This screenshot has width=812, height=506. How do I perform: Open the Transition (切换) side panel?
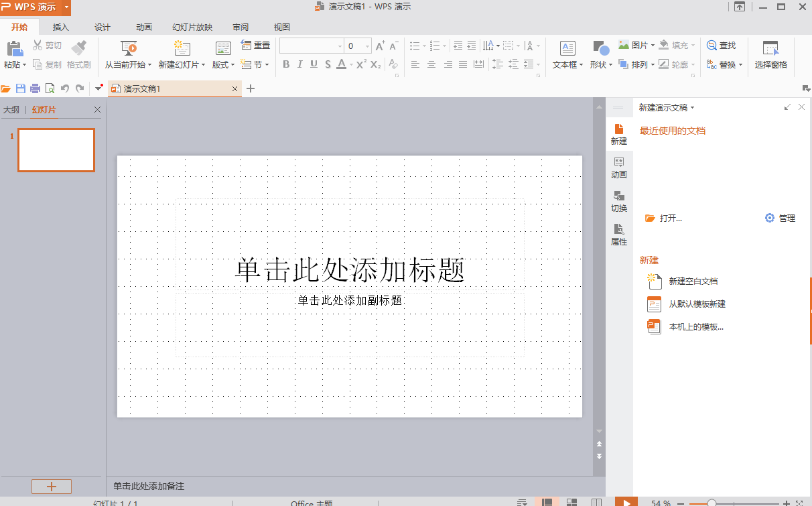tap(619, 200)
